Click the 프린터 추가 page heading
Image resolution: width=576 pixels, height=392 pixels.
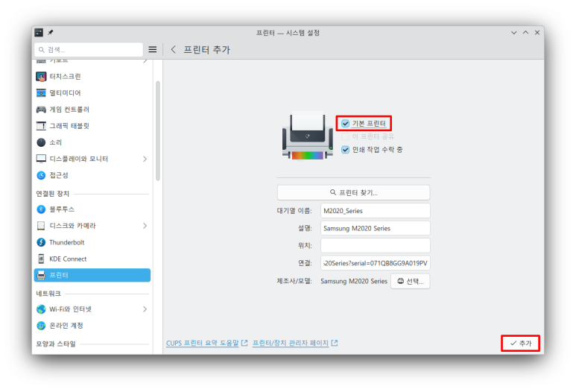[207, 50]
